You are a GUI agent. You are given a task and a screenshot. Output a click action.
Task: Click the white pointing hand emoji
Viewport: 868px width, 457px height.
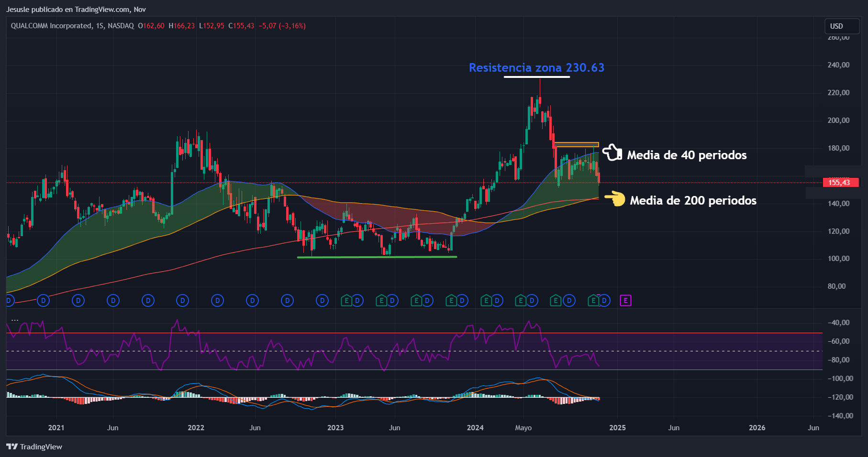click(x=612, y=152)
